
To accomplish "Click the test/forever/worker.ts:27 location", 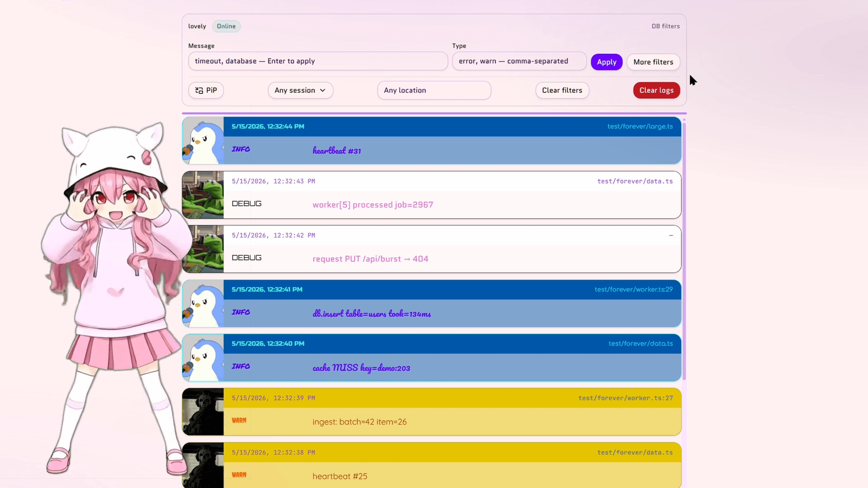I will point(625,398).
